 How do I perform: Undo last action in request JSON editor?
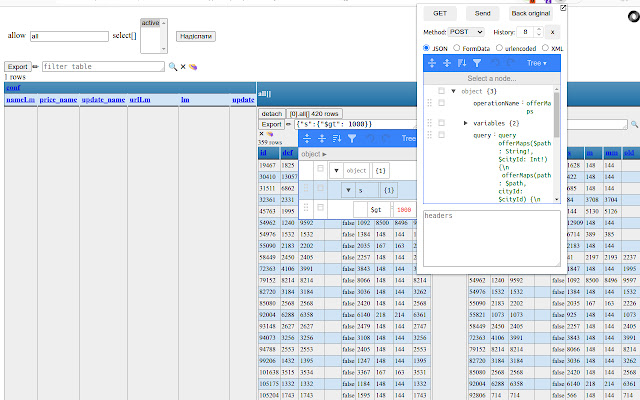[x=496, y=63]
